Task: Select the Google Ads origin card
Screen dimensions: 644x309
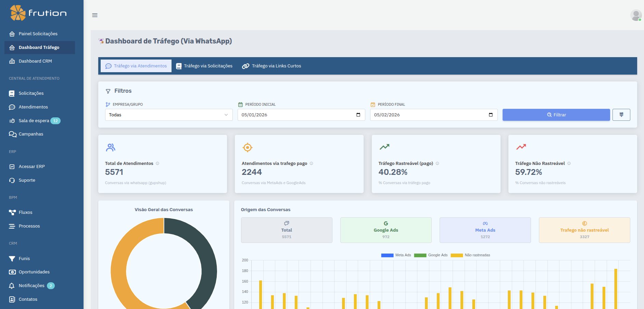Action: click(x=386, y=230)
